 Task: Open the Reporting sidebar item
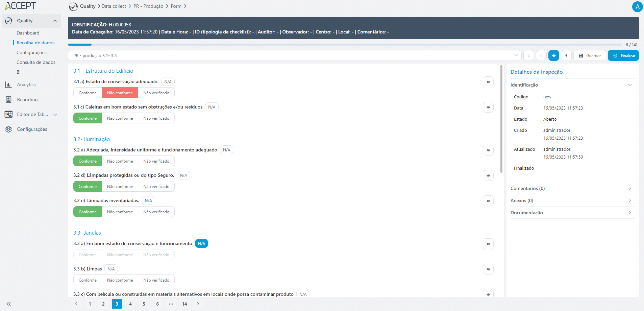click(27, 100)
